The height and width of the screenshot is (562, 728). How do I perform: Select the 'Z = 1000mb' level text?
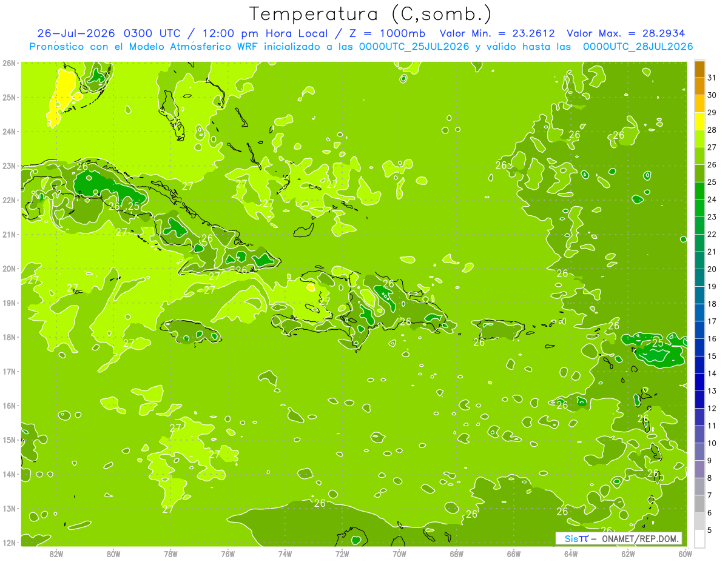click(x=387, y=33)
